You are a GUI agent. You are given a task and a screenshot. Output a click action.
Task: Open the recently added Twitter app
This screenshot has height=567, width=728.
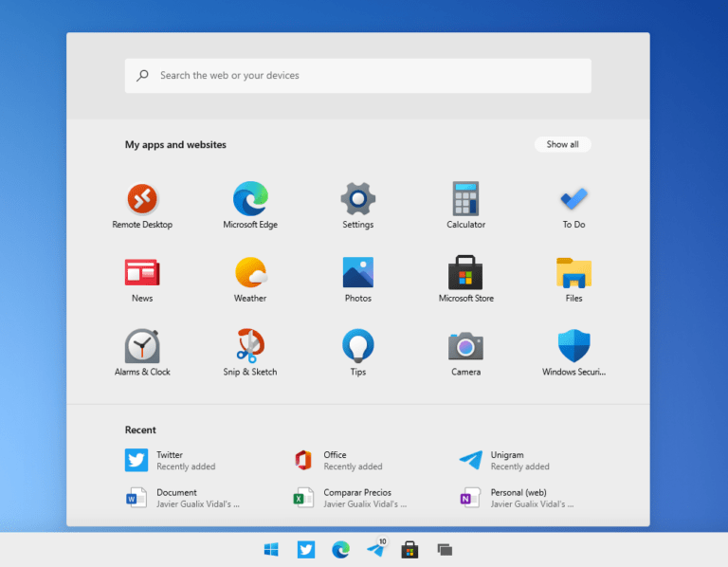tap(171, 460)
